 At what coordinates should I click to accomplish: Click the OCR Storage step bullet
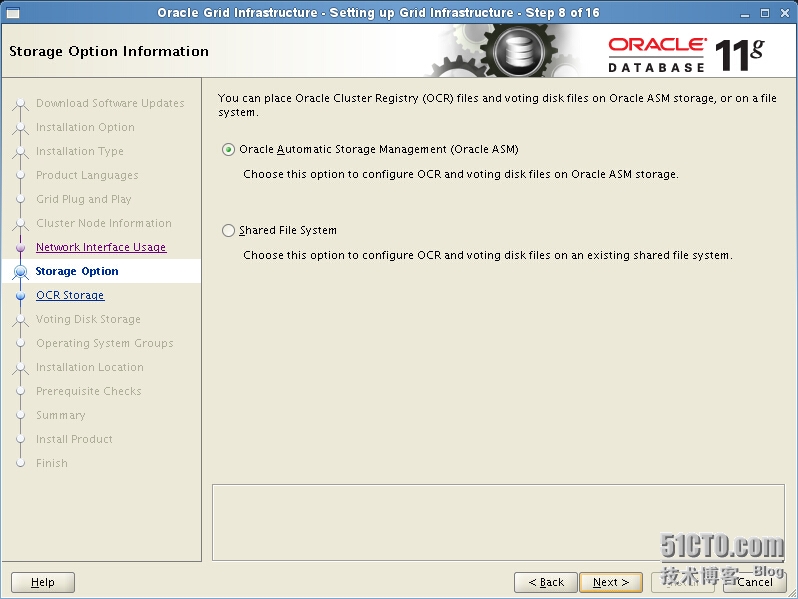pos(20,296)
